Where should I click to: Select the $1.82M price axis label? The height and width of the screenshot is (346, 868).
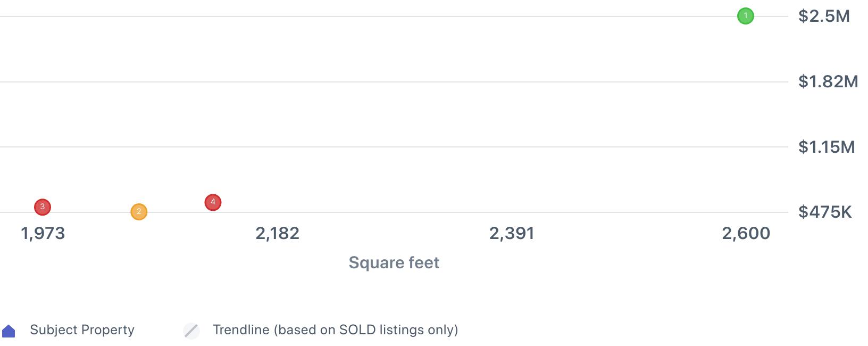(828, 81)
